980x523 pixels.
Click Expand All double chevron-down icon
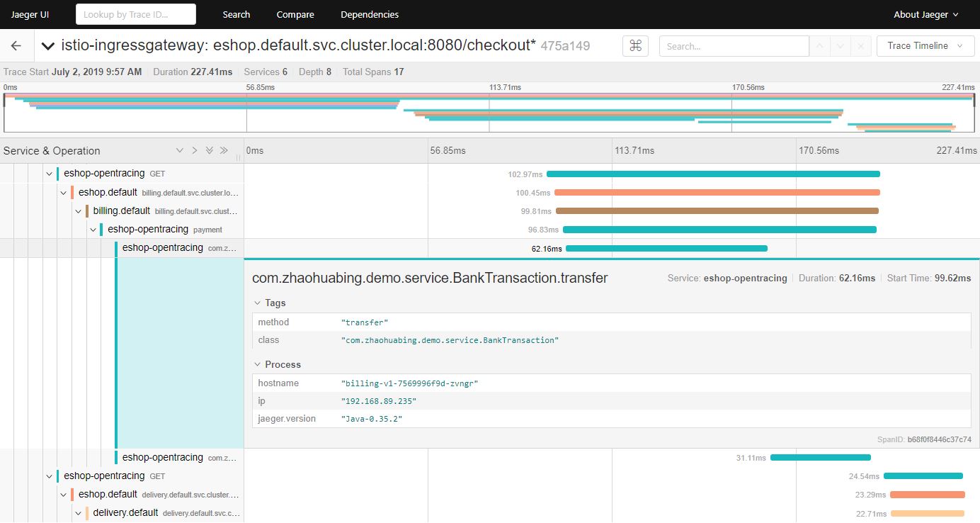209,150
